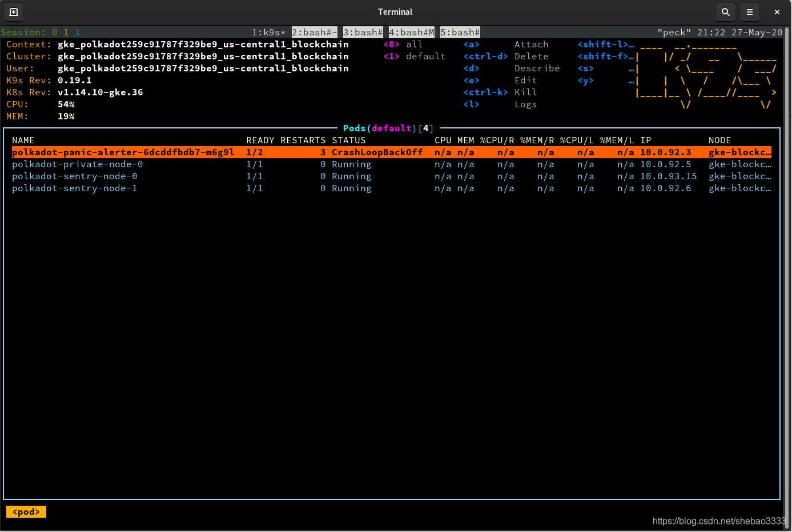Select the polkadot-panic-alerter pod row
792x532 pixels.
(392, 152)
